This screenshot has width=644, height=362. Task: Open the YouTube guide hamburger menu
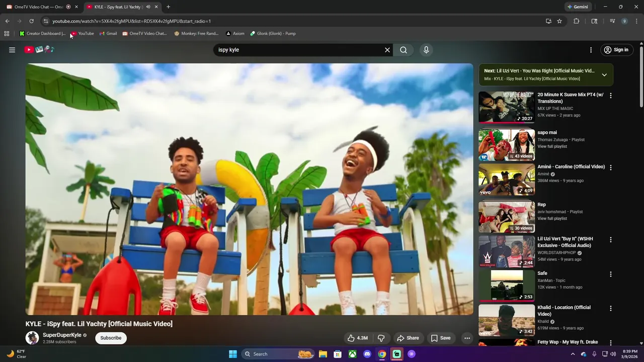(x=12, y=50)
